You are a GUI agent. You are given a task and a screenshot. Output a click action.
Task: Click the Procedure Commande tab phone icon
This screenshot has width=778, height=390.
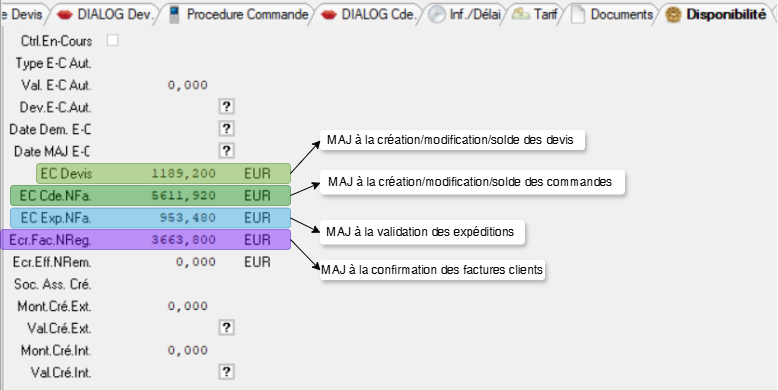pos(174,14)
